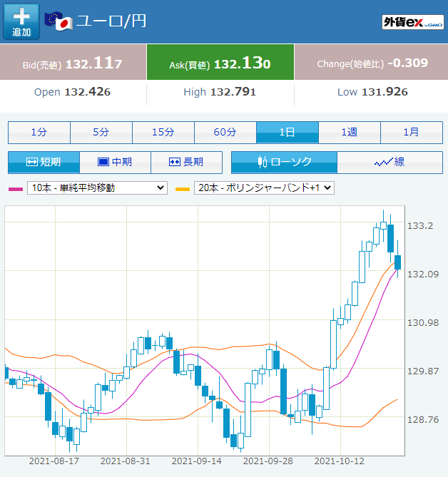Click the 追加 plus button
This screenshot has width=448, height=477.
click(21, 21)
